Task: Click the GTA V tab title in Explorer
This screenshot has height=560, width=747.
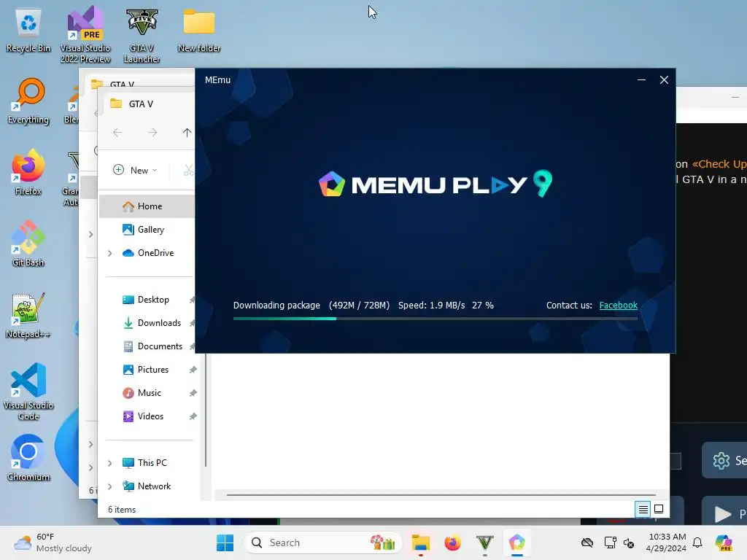Action: pyautogui.click(x=141, y=104)
